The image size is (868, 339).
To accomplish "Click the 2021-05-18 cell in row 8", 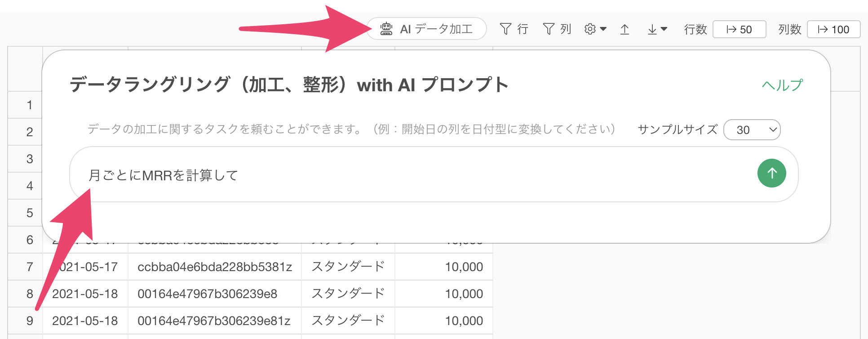I will click(85, 294).
